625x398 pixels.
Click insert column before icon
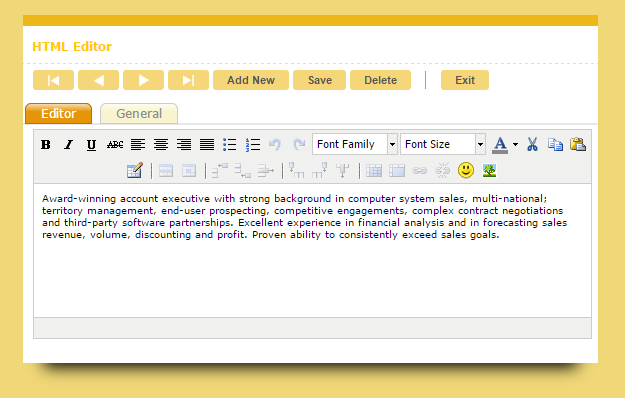coord(297,170)
